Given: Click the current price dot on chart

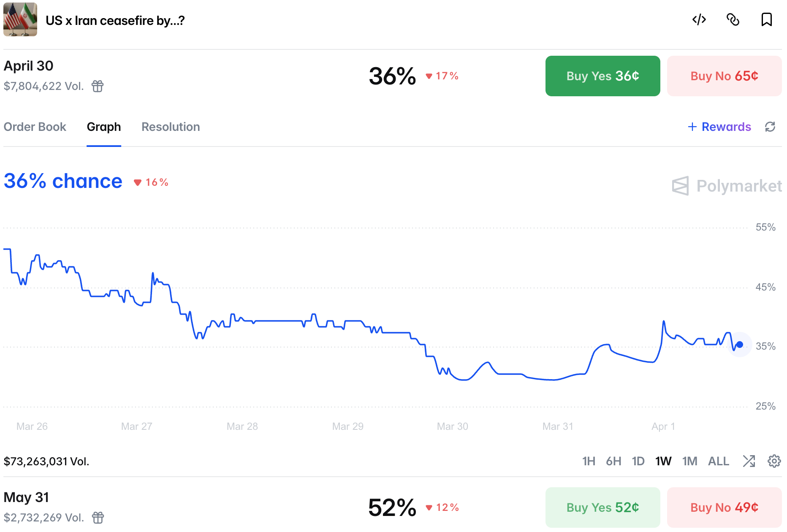Looking at the screenshot, I should pyautogui.click(x=740, y=345).
